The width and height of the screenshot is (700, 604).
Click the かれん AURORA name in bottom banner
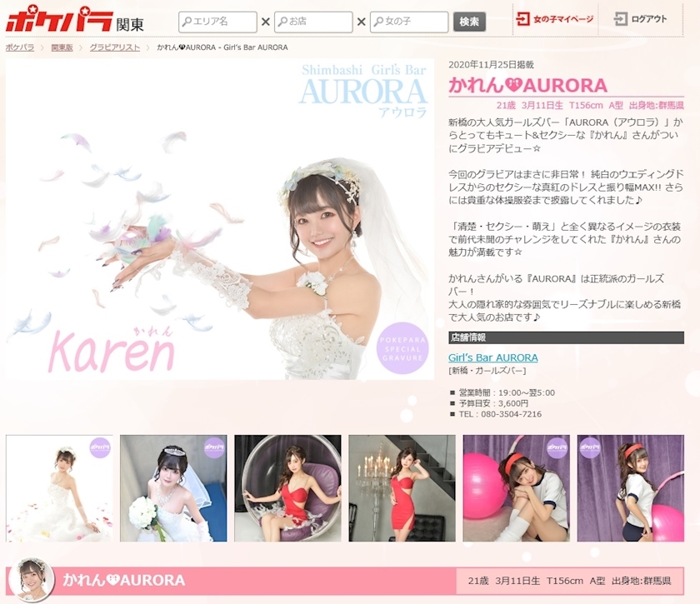tap(123, 581)
